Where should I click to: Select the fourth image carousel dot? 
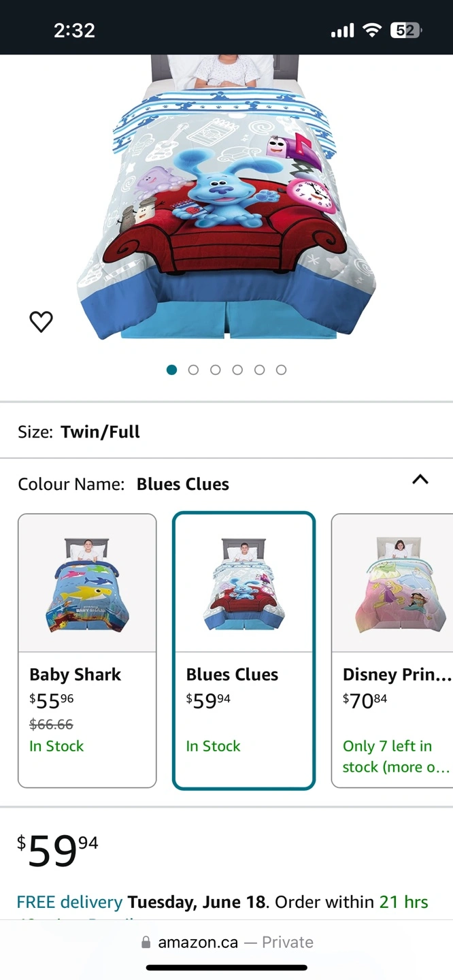click(x=237, y=370)
